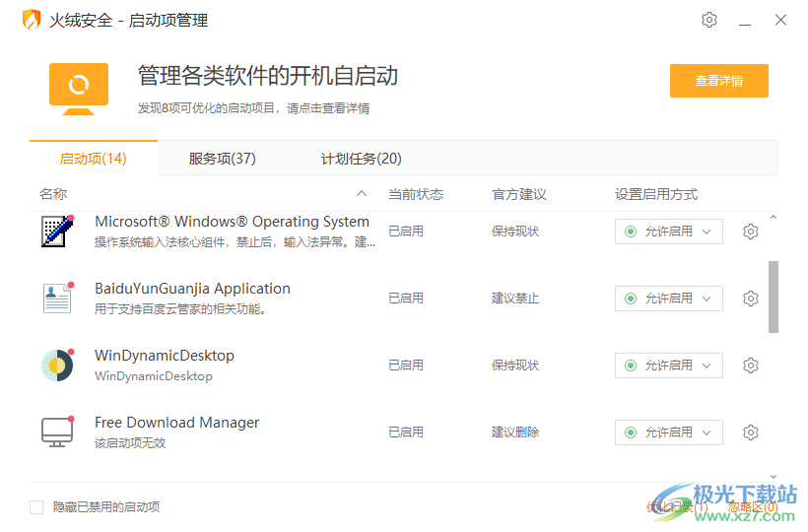Open gear settings for WinDynamicDesktop row
808x532 pixels.
(750, 366)
